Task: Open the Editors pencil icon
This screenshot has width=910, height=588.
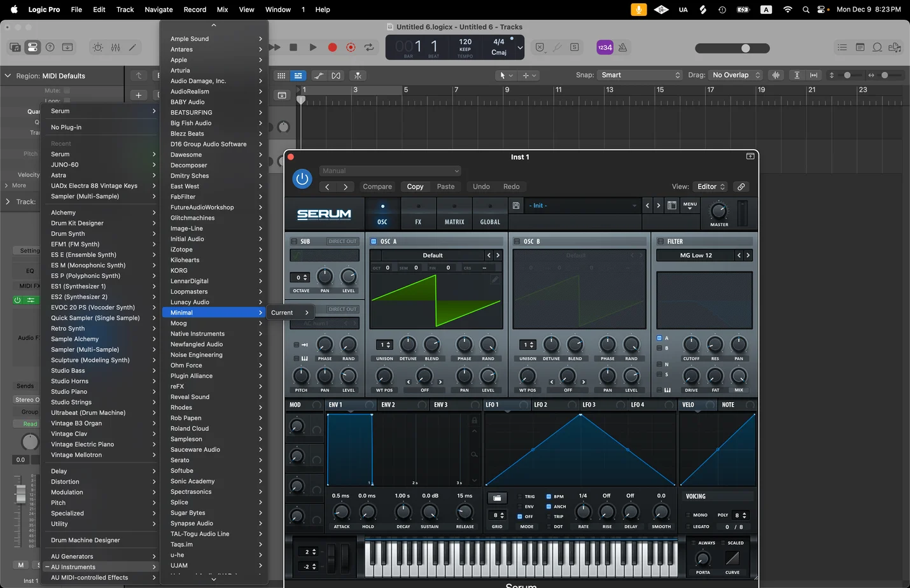Action: pyautogui.click(x=132, y=48)
